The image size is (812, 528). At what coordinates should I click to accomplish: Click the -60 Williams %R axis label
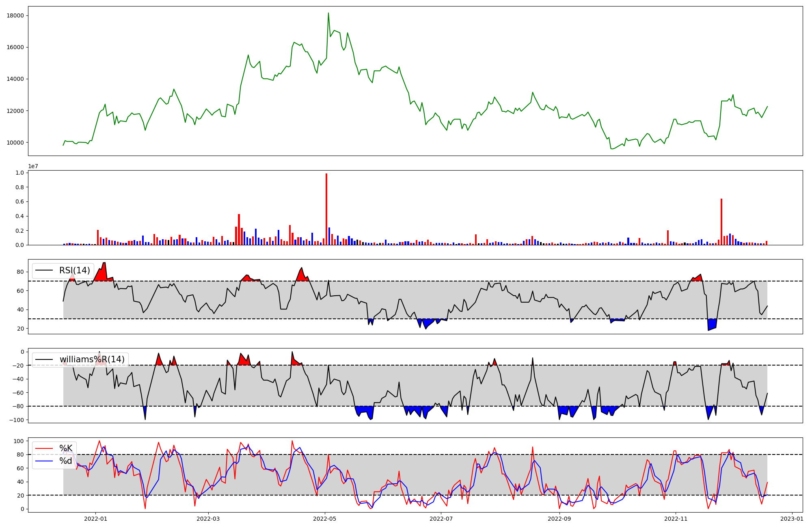pos(18,393)
